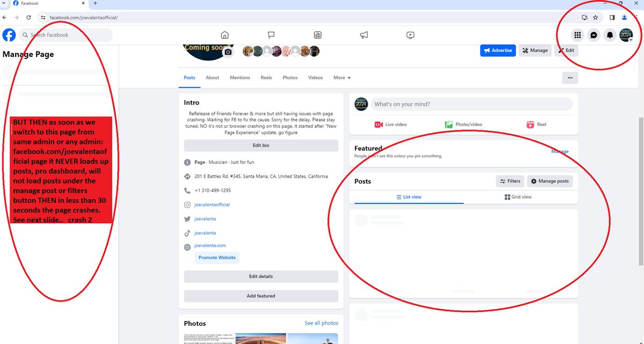This screenshot has width=644, height=344.
Task: Click the Promote Website button
Action: (x=217, y=258)
